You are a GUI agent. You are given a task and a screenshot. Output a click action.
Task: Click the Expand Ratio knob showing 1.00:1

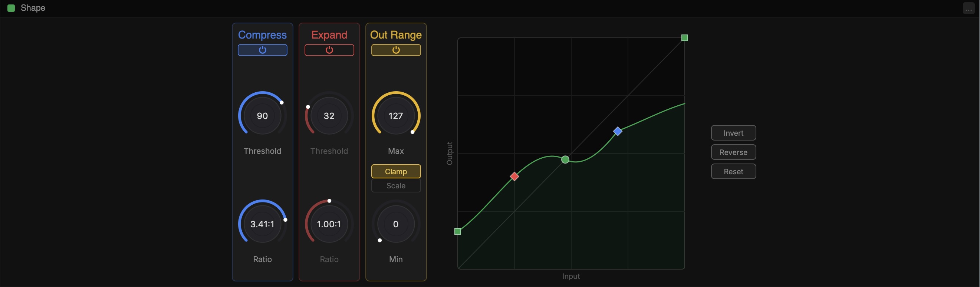coord(329,224)
